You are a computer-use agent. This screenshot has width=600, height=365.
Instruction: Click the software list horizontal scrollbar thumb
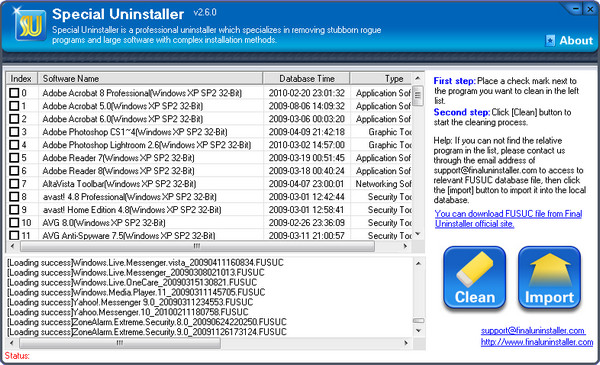point(197,246)
